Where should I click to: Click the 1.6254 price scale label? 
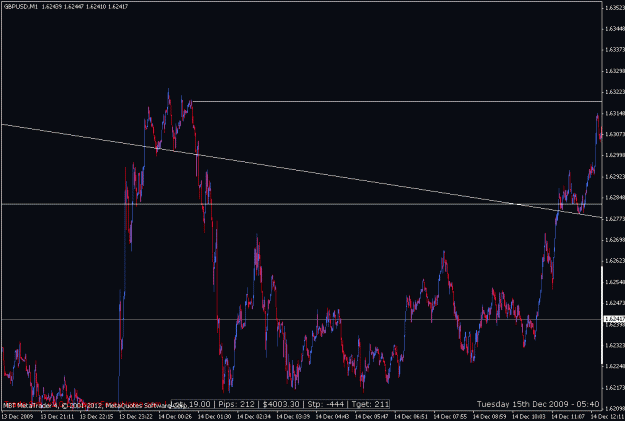(x=615, y=282)
